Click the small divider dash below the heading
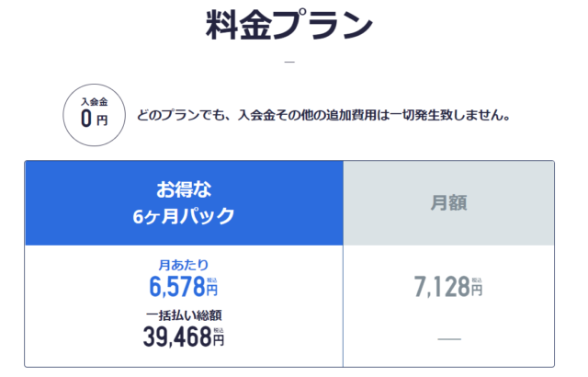 [290, 63]
